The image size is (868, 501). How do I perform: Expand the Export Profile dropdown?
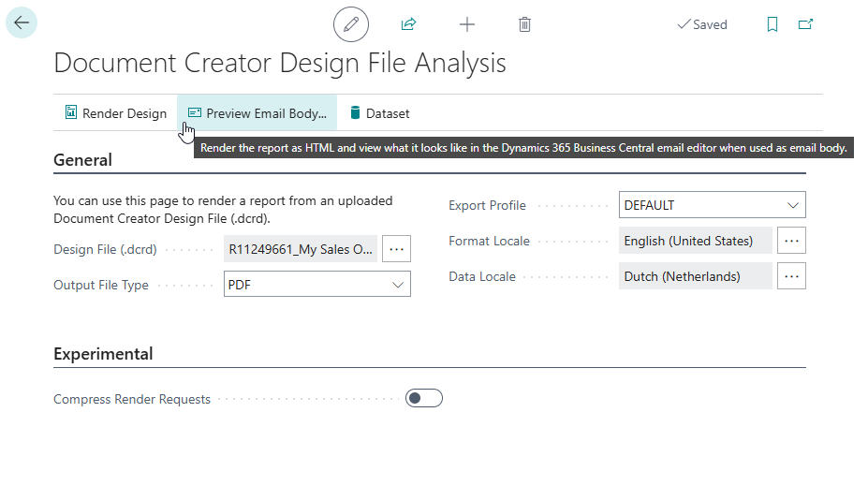click(712, 205)
